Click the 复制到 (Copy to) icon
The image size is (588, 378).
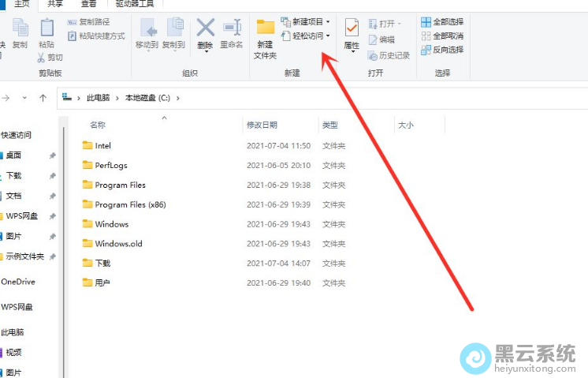click(173, 29)
